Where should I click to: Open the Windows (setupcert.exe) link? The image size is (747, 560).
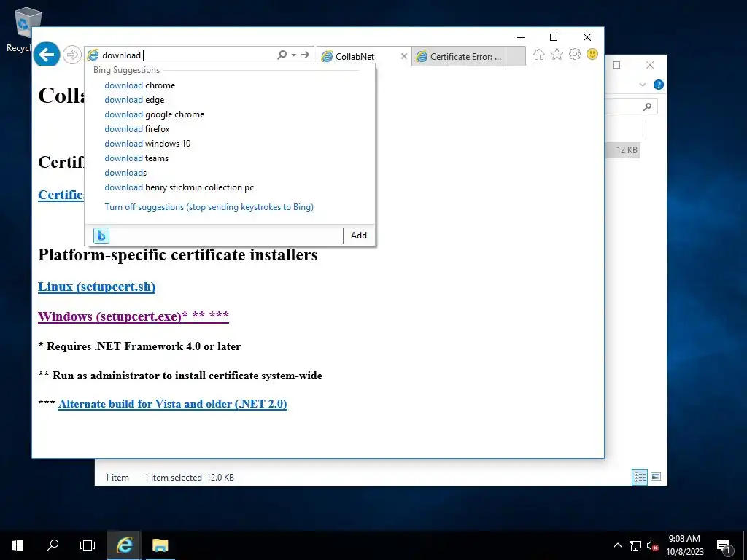133,316
